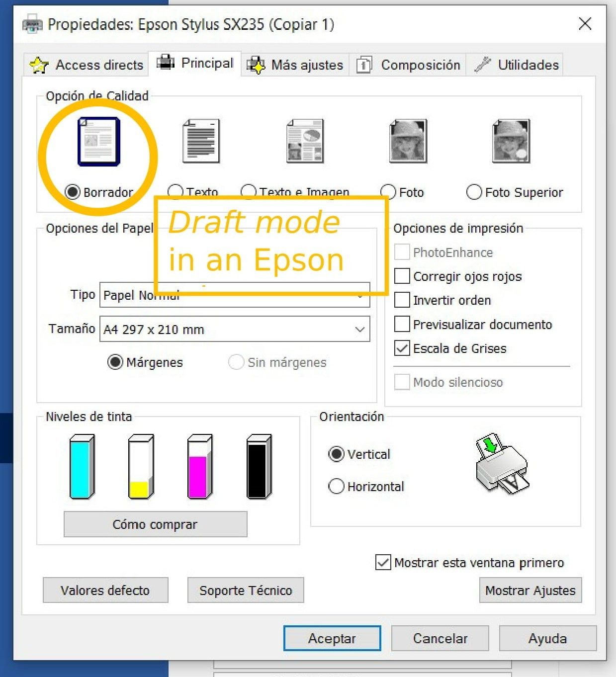Enable Invertir orden checkbox

[x=402, y=300]
